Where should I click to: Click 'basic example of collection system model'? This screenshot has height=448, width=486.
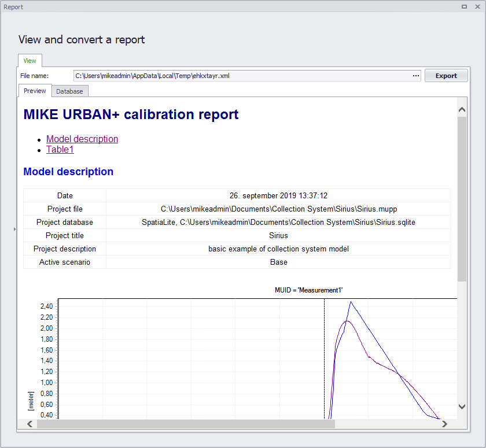click(278, 249)
